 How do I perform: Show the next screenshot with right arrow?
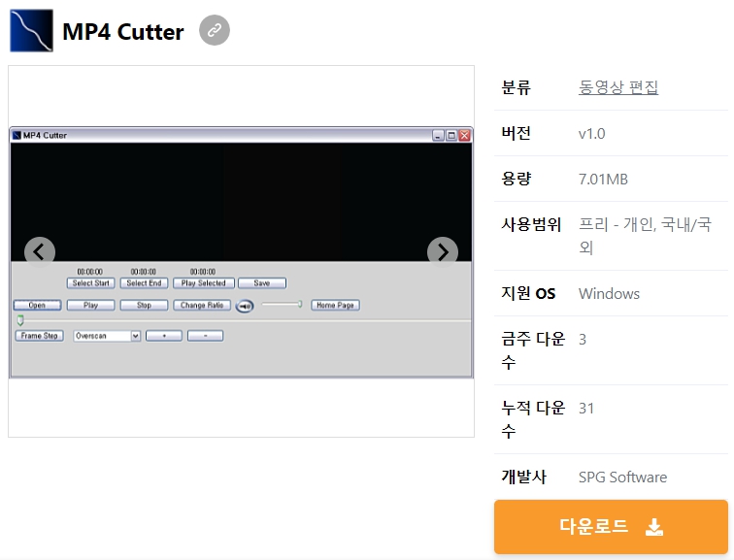[443, 252]
